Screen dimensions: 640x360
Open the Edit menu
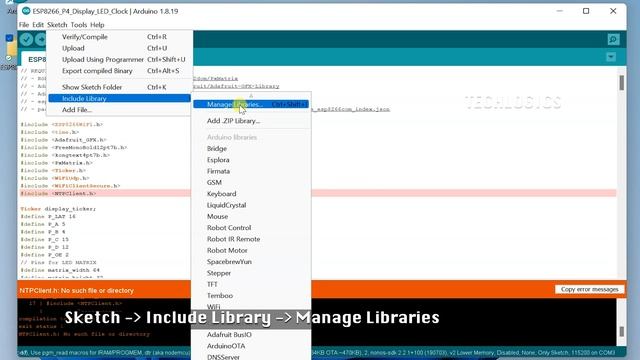click(x=38, y=25)
